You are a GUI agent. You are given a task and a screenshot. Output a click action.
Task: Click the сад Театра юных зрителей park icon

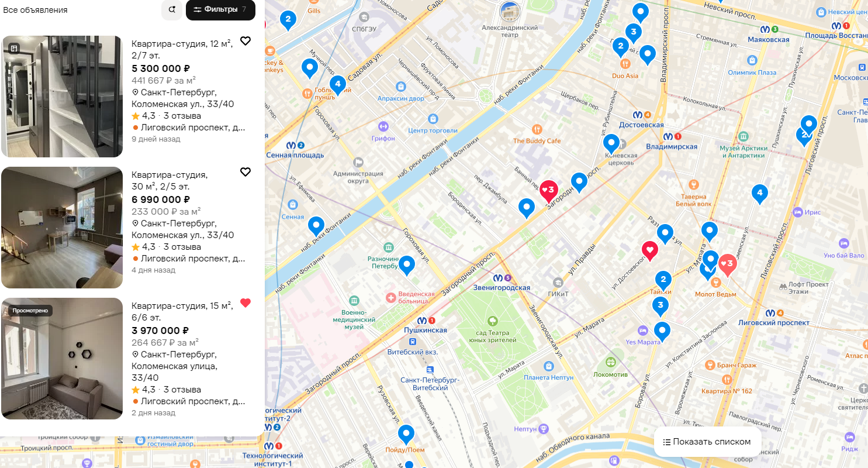pyautogui.click(x=493, y=321)
